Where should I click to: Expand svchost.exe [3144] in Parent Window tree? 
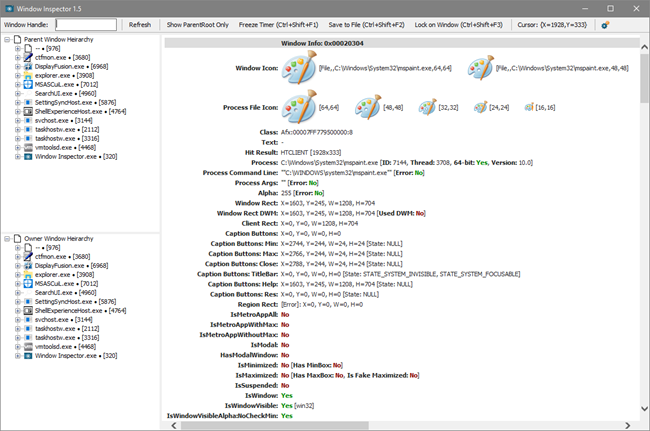pos(18,120)
